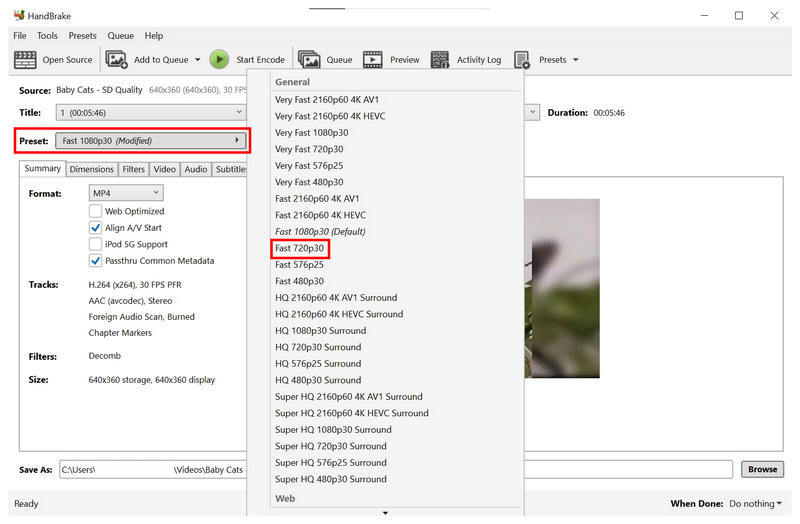800x524 pixels.
Task: Select Fast 720p30 preset from list
Action: pyautogui.click(x=301, y=248)
